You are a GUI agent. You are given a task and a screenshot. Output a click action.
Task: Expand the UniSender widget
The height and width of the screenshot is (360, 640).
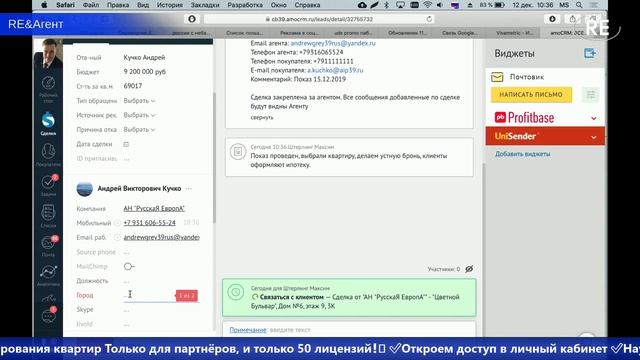(593, 137)
